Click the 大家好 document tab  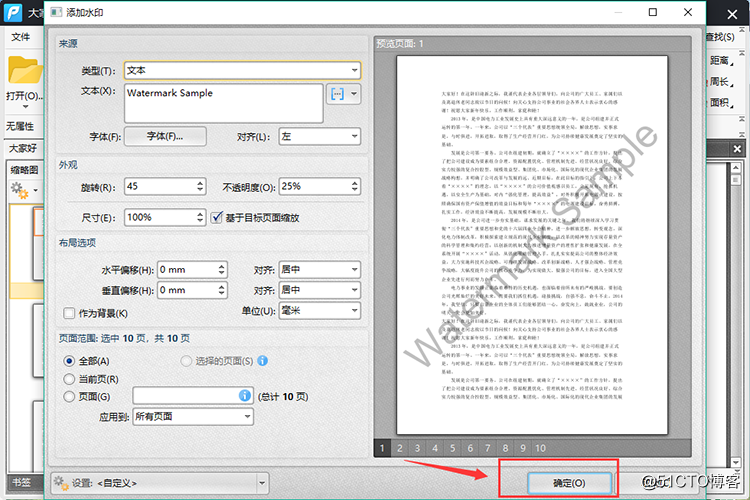23,148
